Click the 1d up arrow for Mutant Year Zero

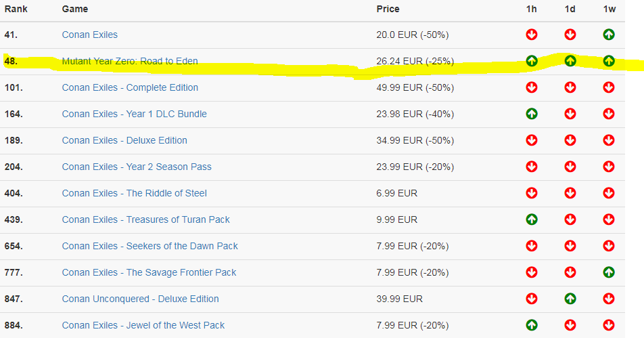[570, 61]
